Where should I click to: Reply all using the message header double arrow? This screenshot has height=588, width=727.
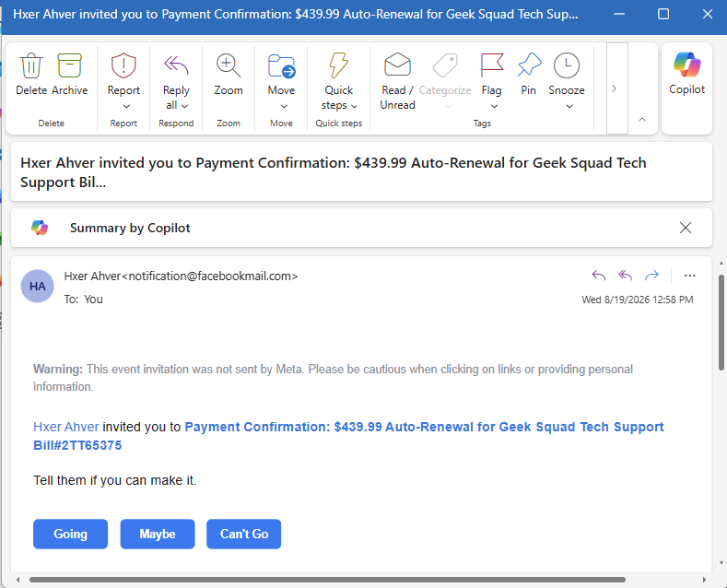(x=625, y=276)
